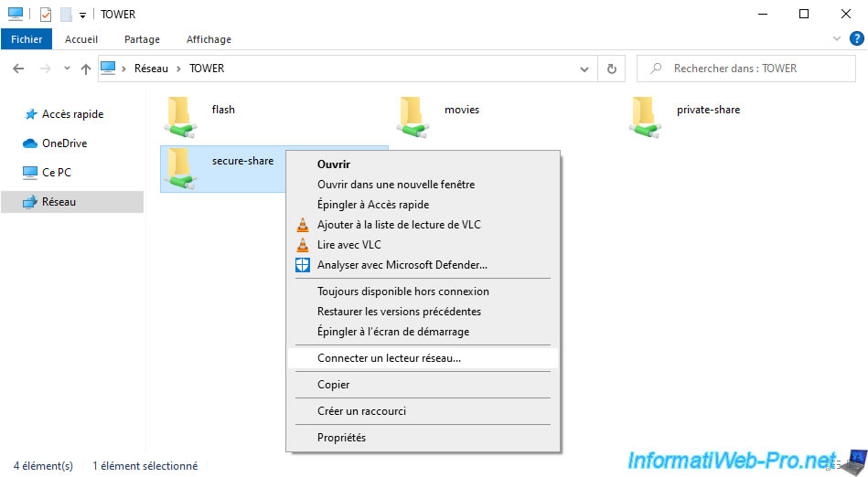This screenshot has height=477, width=868.
Task: Go up one folder level
Action: coord(86,69)
